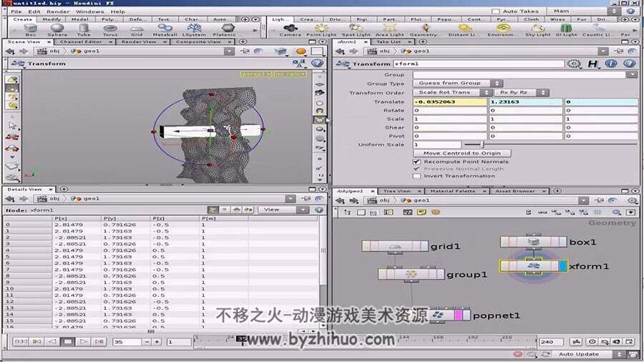Switch to the Channel Editor tab

click(x=81, y=42)
